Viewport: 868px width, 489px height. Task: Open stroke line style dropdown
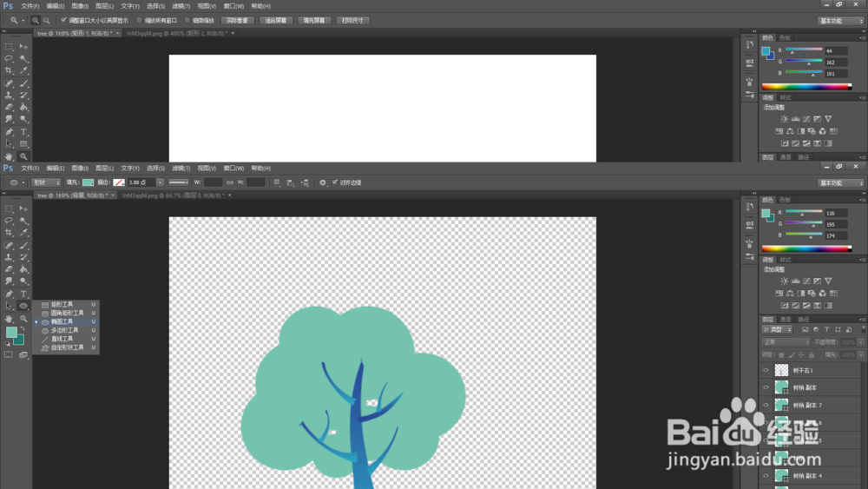(x=178, y=182)
